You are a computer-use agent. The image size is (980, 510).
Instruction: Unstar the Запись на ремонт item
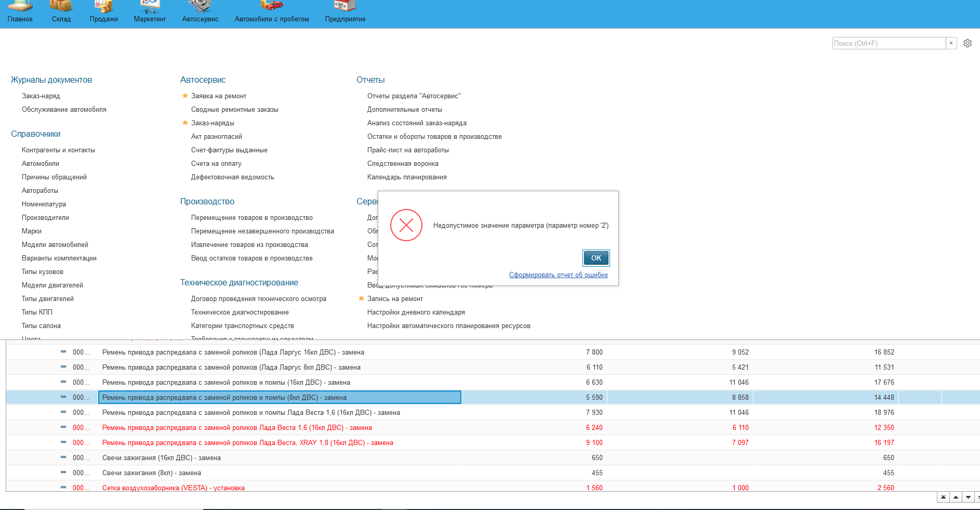pyautogui.click(x=361, y=298)
